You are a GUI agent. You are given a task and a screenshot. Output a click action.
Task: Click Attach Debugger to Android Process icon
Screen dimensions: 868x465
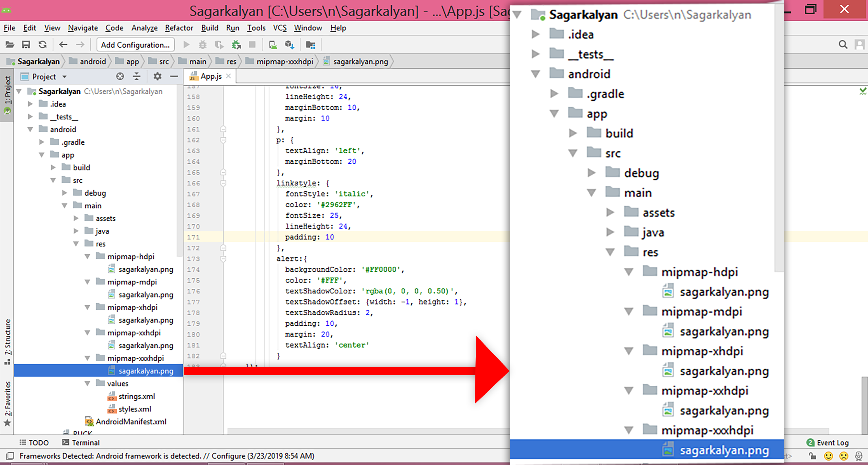tap(236, 45)
